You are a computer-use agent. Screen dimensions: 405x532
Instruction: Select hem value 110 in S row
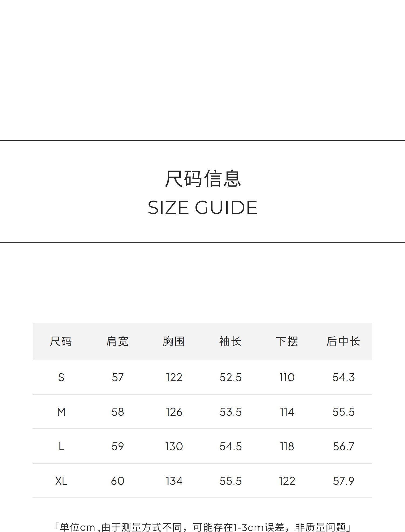pos(287,377)
